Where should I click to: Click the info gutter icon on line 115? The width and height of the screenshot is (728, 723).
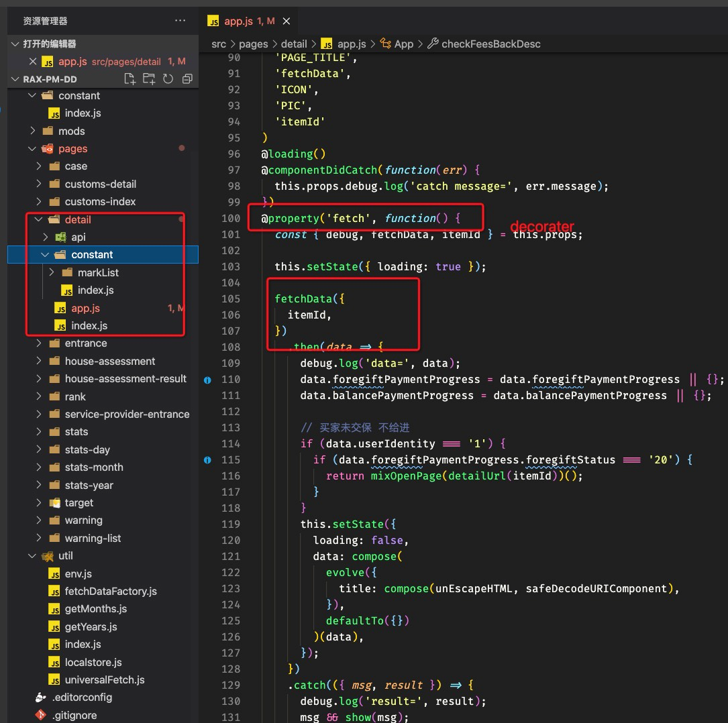tap(207, 460)
